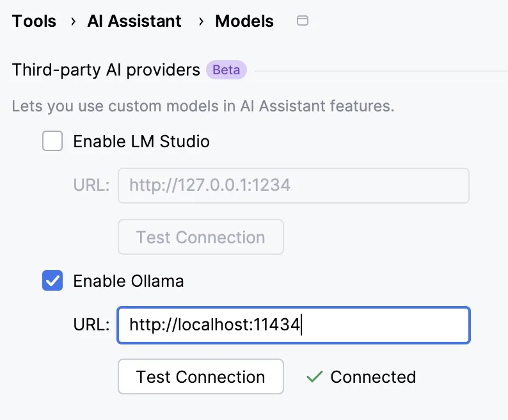The image size is (508, 420).
Task: Click the LM Studio URL field
Action: tap(294, 186)
